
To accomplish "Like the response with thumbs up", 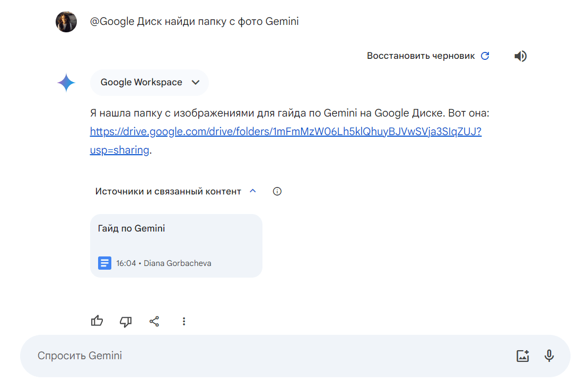I will (97, 321).
